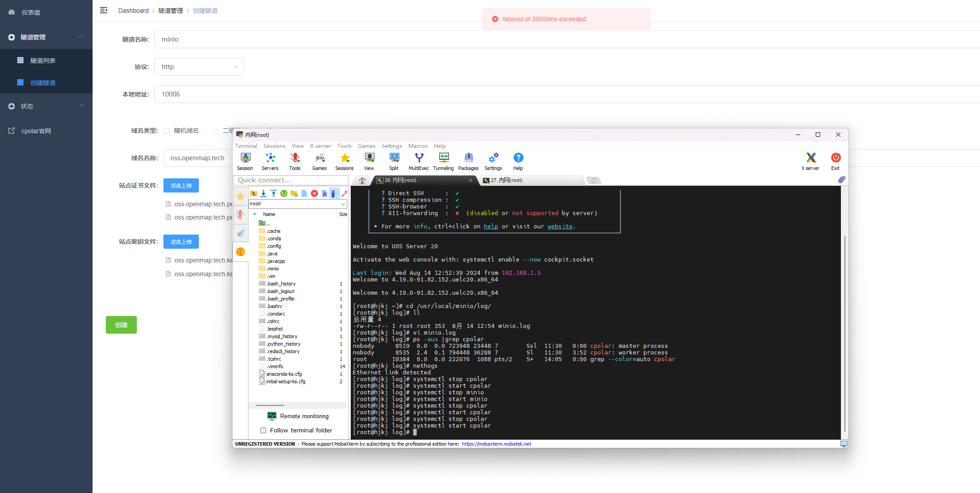Switch to tab 27. 内网(root)
This screenshot has width=980, height=493.
coord(507,180)
